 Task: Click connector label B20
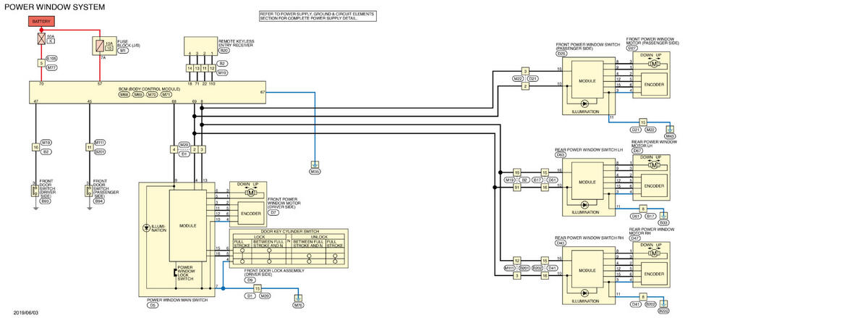(x=224, y=51)
